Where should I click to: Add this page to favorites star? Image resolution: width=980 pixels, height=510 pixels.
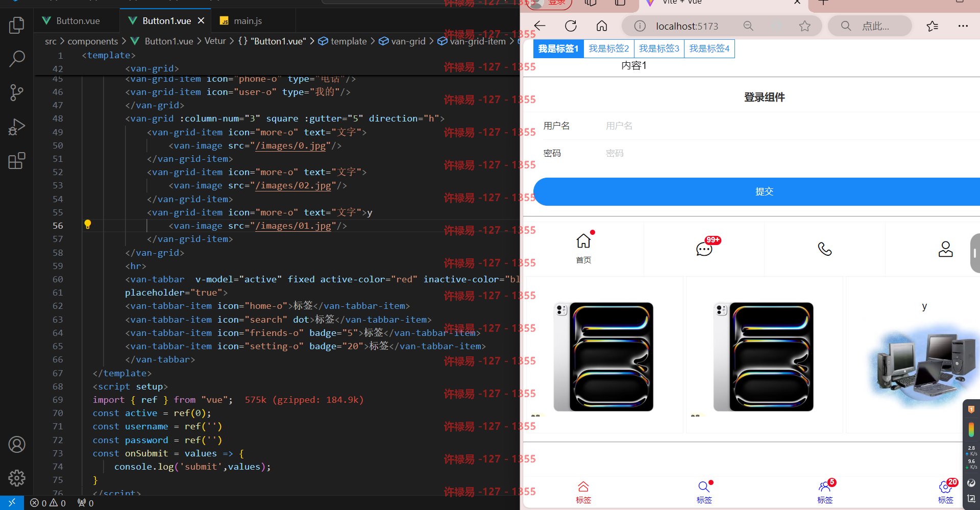point(805,26)
